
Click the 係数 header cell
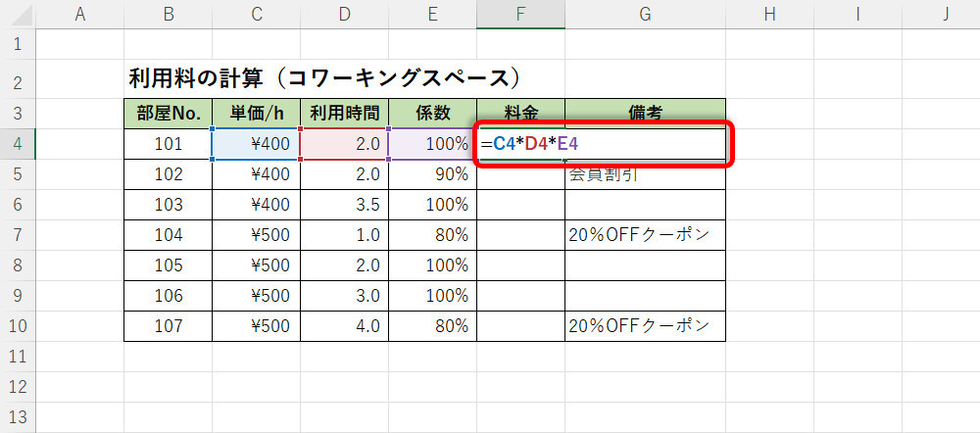coord(432,113)
